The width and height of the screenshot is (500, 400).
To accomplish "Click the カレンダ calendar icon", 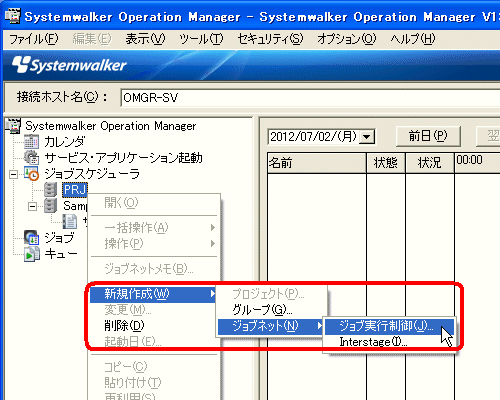I will (x=32, y=142).
